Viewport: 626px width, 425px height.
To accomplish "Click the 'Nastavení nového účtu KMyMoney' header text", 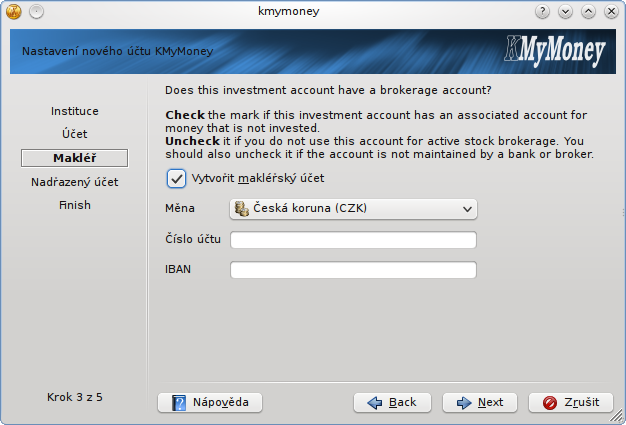I will click(x=117, y=51).
